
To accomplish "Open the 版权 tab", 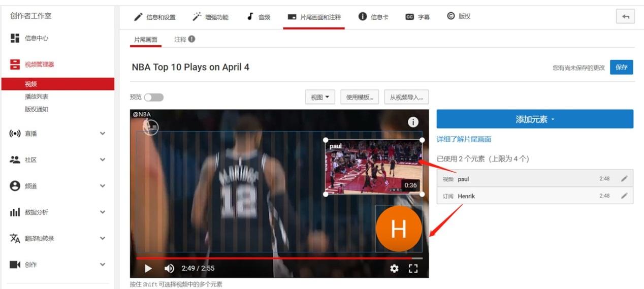I will click(459, 16).
